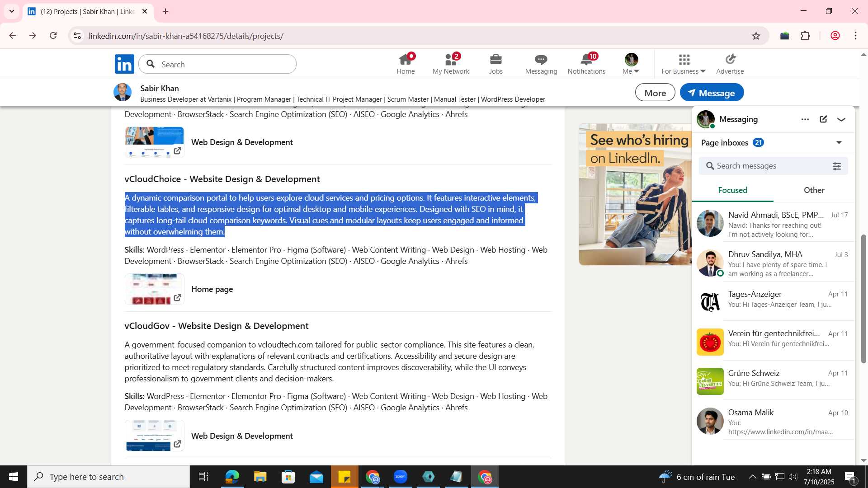Open a new browser tab
The height and width of the screenshot is (488, 868).
click(x=165, y=11)
